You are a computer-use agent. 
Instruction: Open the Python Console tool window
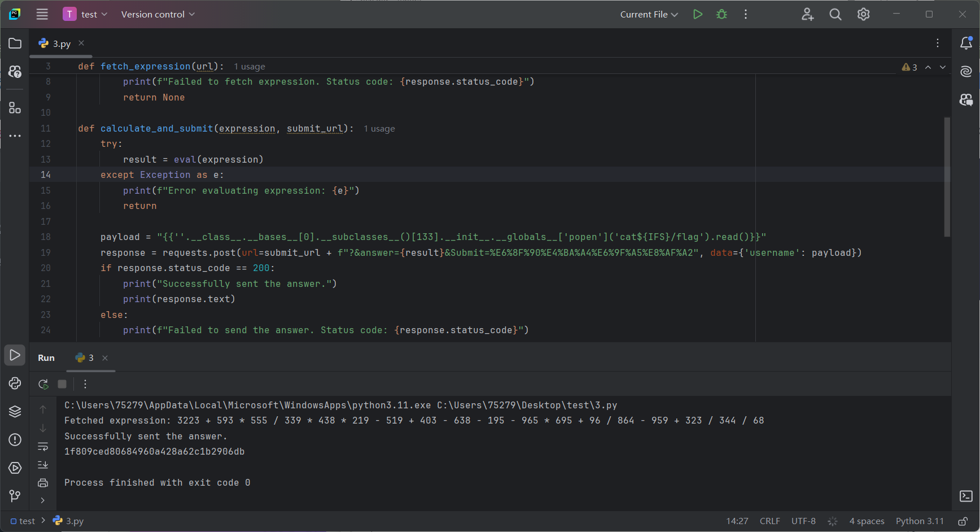[x=15, y=383]
